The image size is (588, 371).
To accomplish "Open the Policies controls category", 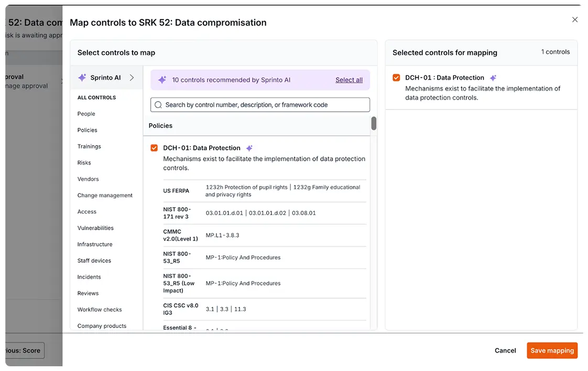I will (88, 130).
